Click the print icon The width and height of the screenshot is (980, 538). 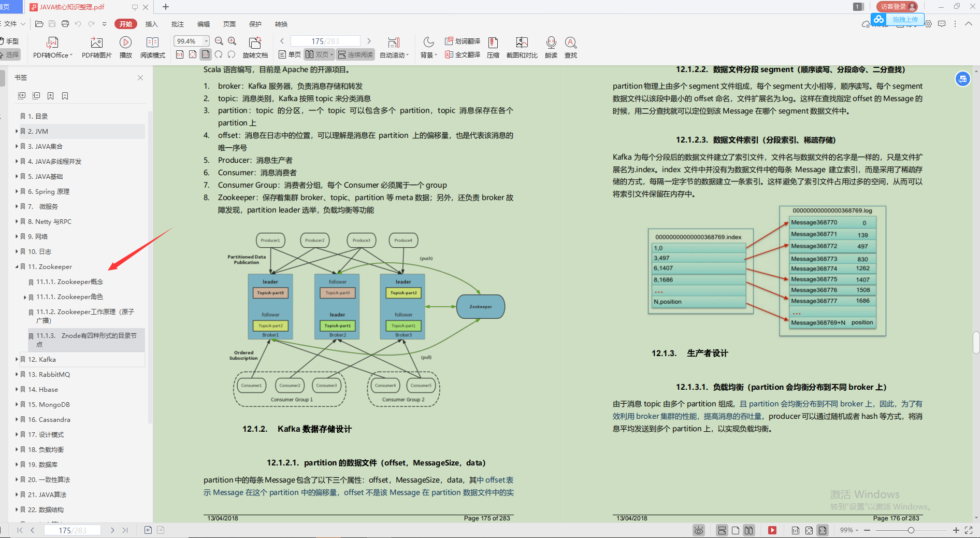(65, 24)
